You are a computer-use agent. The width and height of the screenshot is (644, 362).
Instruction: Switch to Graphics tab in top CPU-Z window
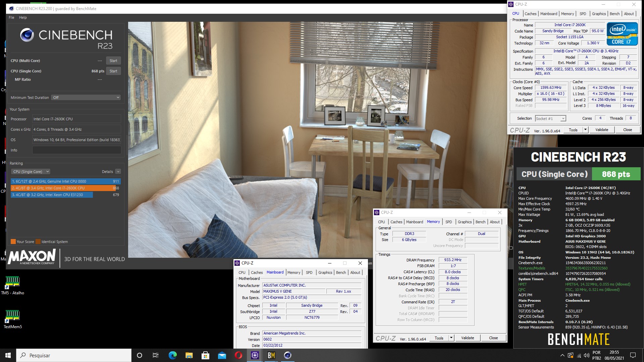tap(599, 14)
